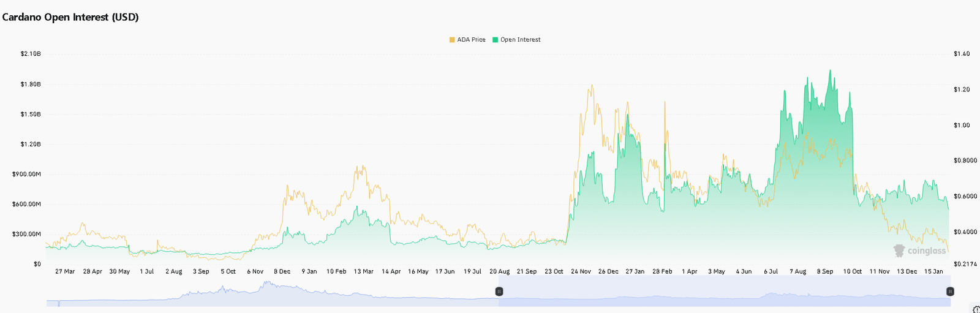Click the $1.00 right axis label

point(962,125)
